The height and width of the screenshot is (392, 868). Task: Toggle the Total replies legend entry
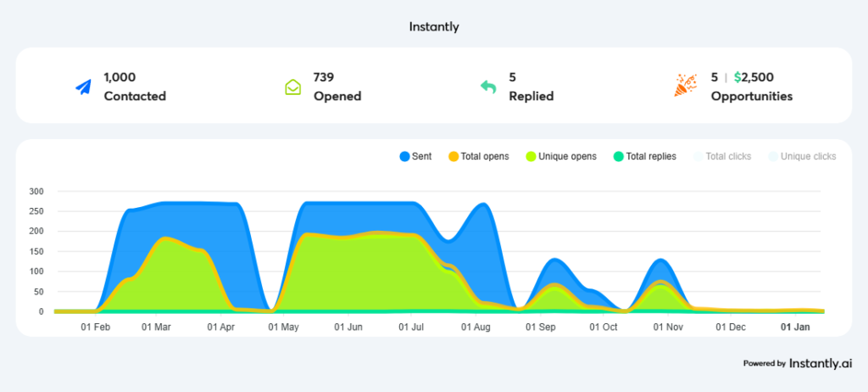[x=645, y=156]
